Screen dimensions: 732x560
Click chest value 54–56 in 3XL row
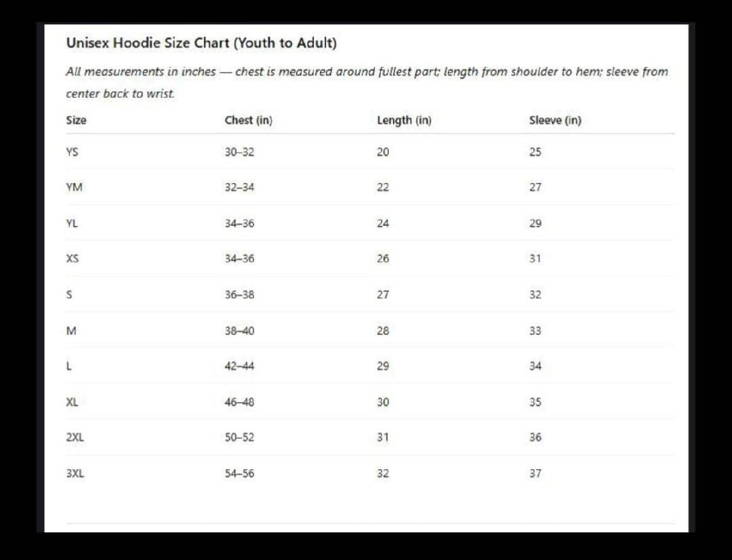pos(239,473)
